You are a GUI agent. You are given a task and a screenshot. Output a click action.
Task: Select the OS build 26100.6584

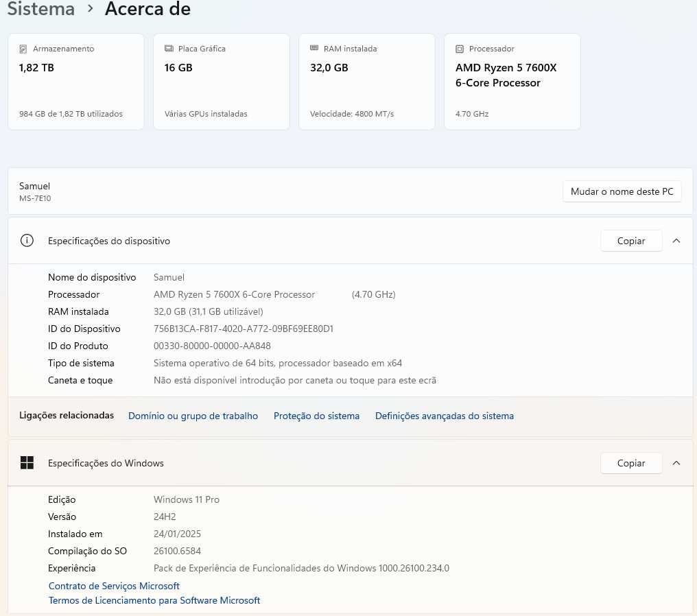pos(178,551)
